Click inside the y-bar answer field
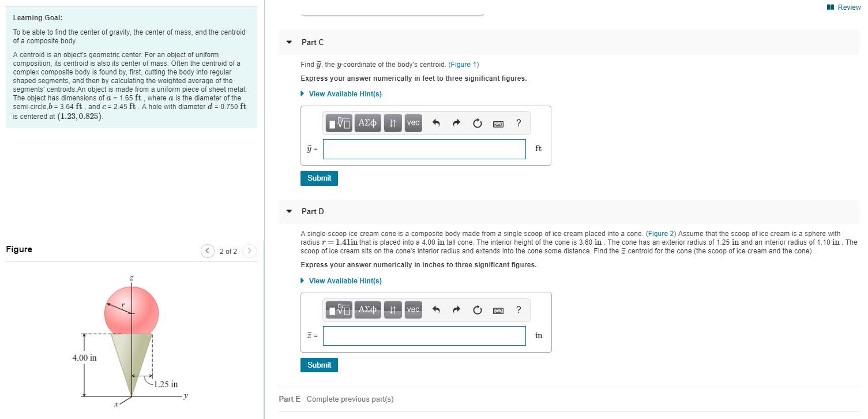The image size is (868, 419). pyautogui.click(x=424, y=148)
